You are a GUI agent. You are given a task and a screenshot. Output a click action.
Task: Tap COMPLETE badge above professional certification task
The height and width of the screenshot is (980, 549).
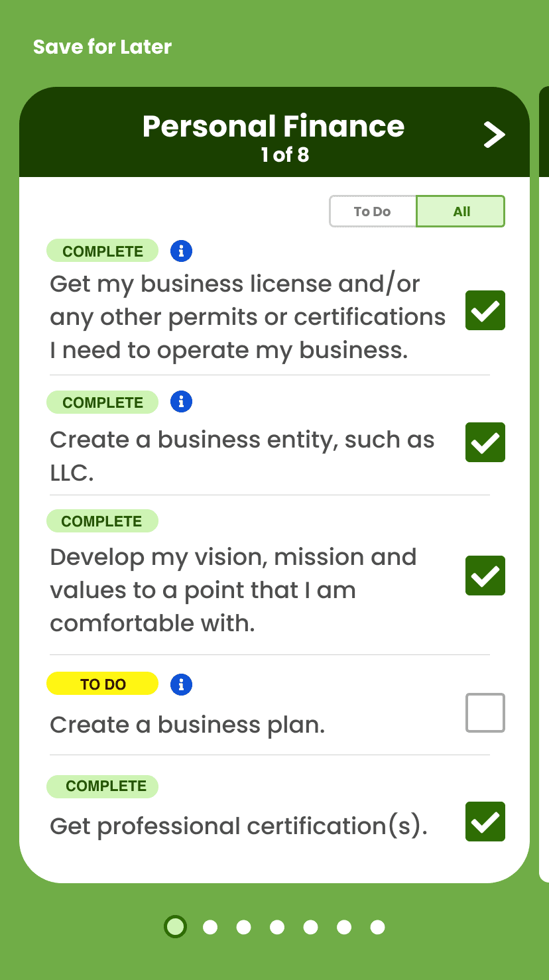click(x=103, y=786)
